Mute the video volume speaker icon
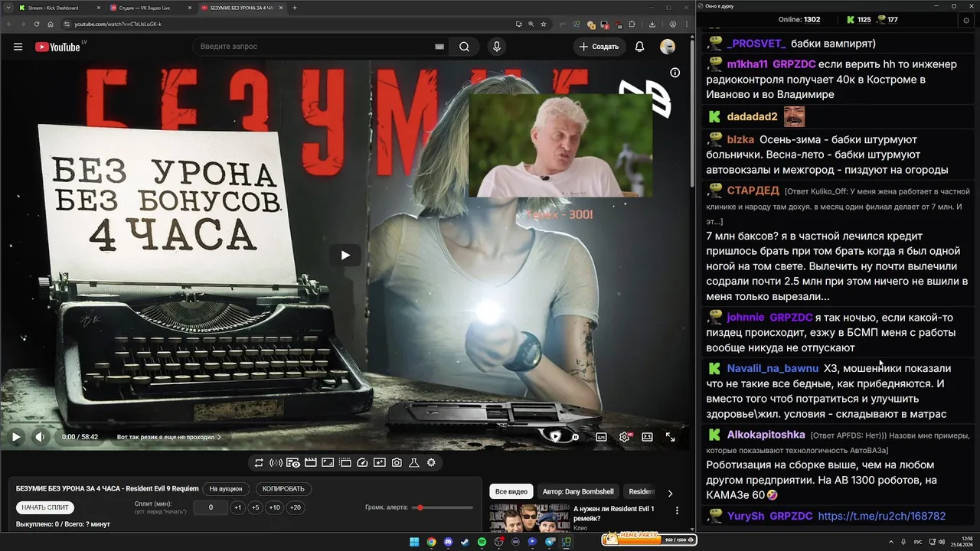 [41, 437]
